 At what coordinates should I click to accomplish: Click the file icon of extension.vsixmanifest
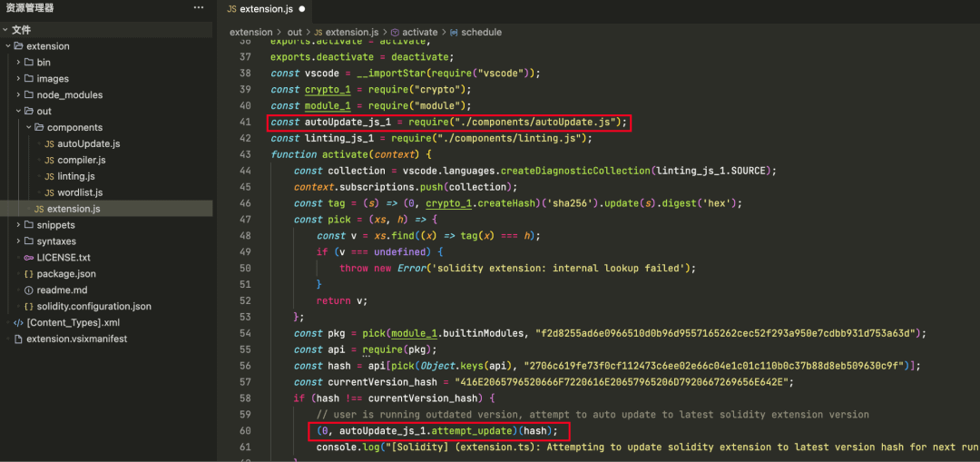18,339
